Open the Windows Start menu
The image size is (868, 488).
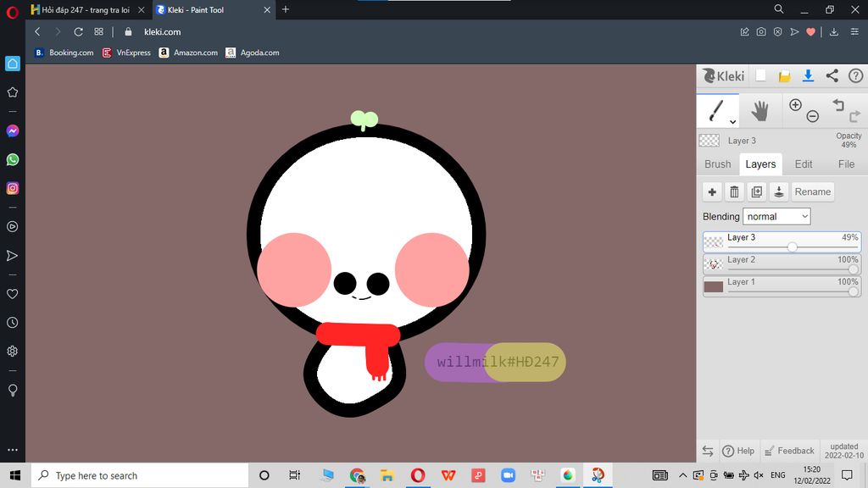(x=15, y=475)
